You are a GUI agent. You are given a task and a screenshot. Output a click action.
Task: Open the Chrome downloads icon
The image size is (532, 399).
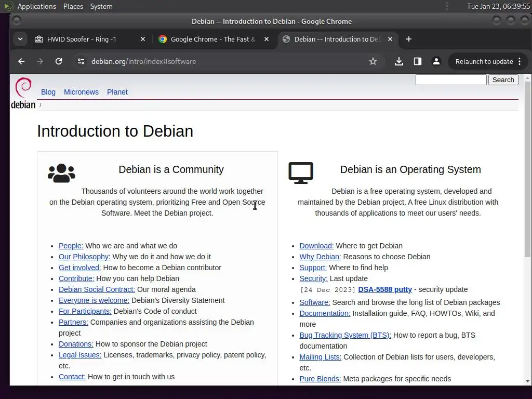399,61
